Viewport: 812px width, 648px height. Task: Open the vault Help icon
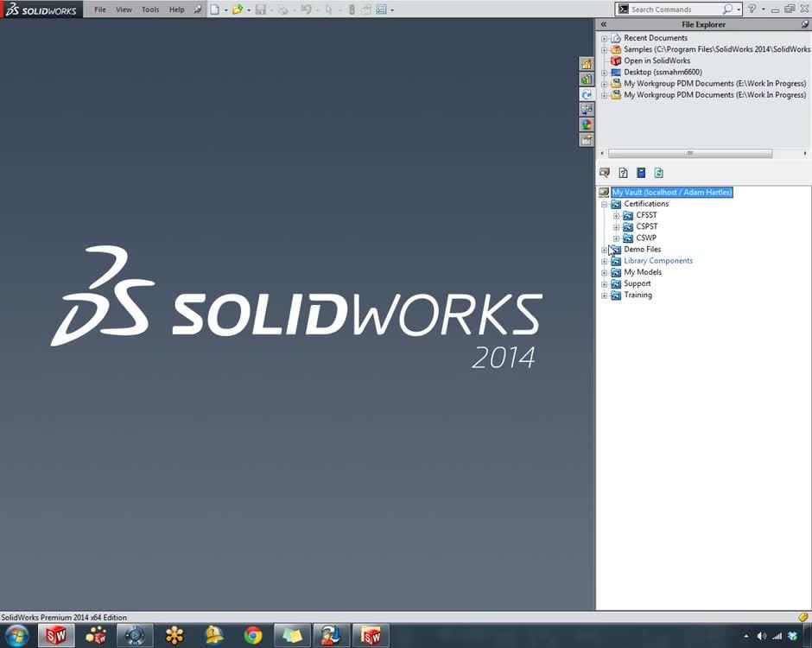click(x=623, y=172)
